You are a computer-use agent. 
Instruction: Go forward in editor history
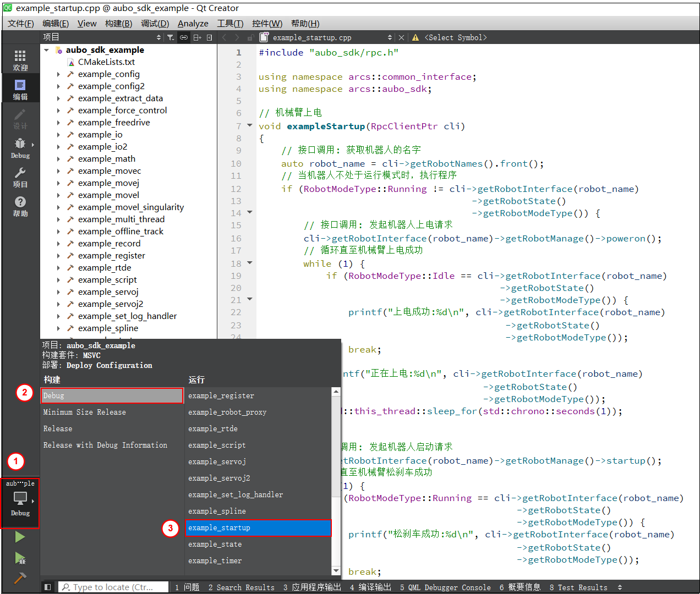pyautogui.click(x=237, y=37)
